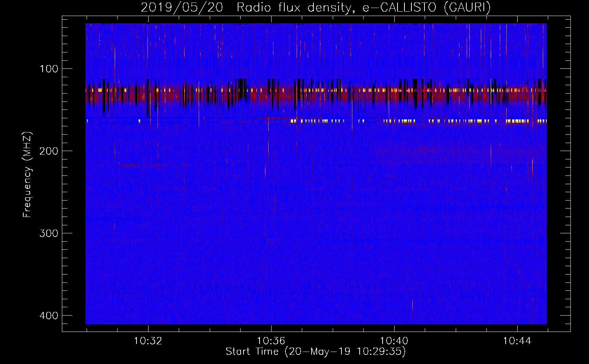
Task: Click the 200 MHz frequency tick label
Action: pyautogui.click(x=49, y=151)
